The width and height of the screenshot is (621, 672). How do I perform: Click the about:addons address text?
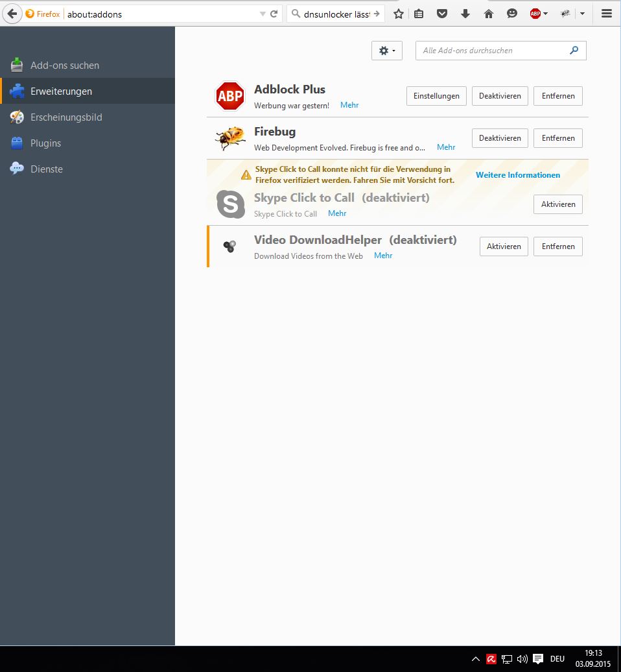click(x=95, y=14)
